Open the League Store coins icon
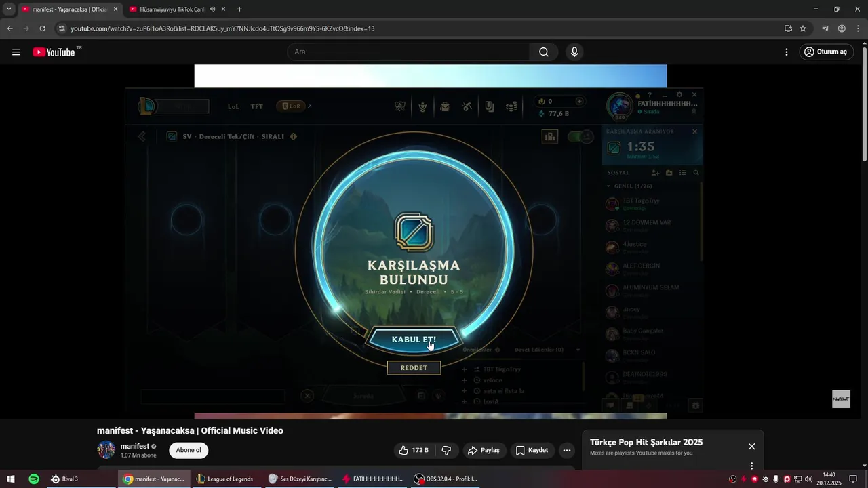 pyautogui.click(x=511, y=106)
